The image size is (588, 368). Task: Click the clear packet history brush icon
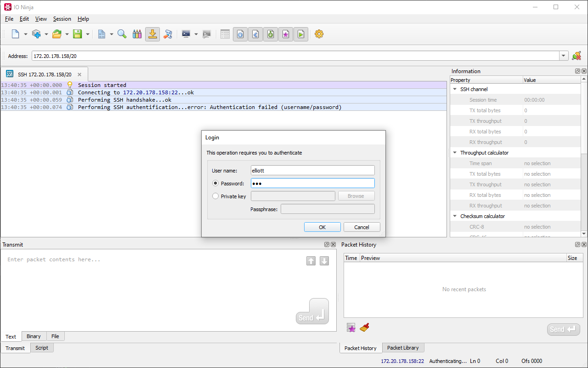(x=365, y=328)
